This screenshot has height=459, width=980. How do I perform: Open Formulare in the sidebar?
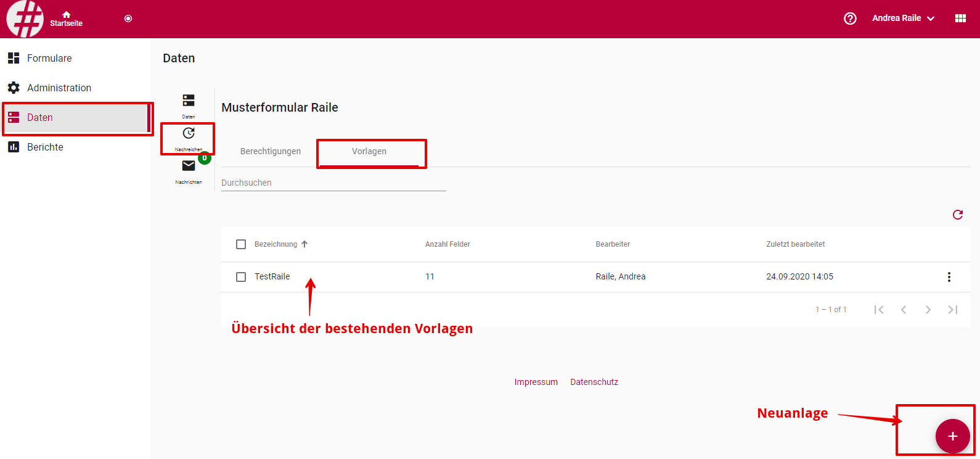tap(75, 58)
